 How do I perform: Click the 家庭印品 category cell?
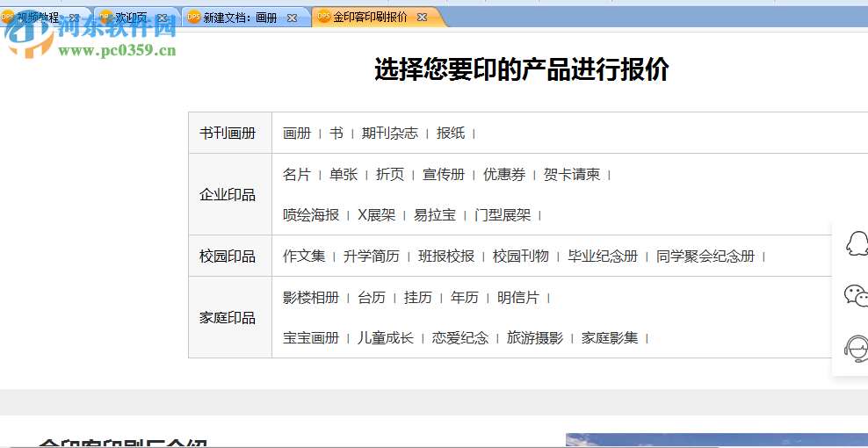tap(229, 317)
